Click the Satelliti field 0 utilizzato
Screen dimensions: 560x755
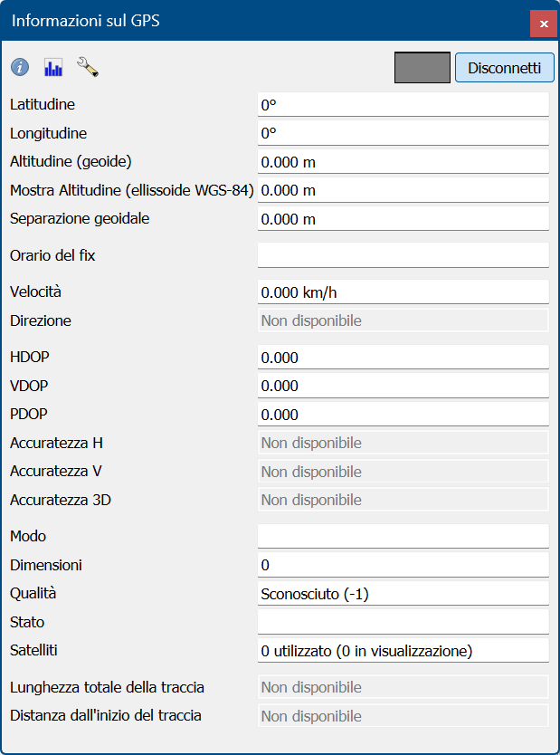click(x=403, y=651)
